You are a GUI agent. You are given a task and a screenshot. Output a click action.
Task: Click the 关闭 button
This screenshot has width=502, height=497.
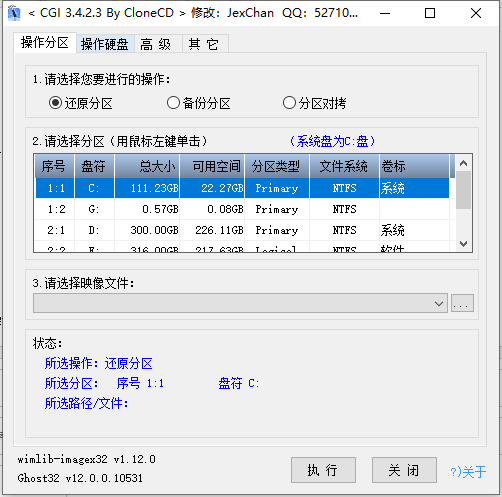click(x=404, y=470)
